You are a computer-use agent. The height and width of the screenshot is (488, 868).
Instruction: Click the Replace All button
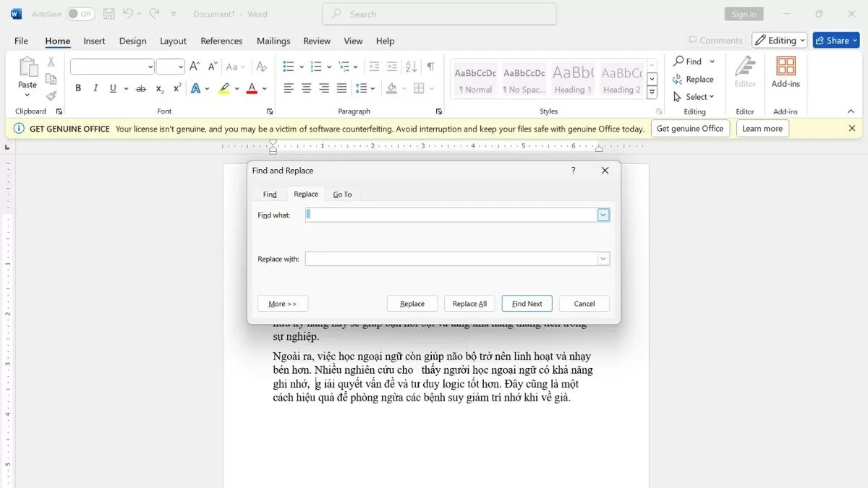(x=469, y=304)
